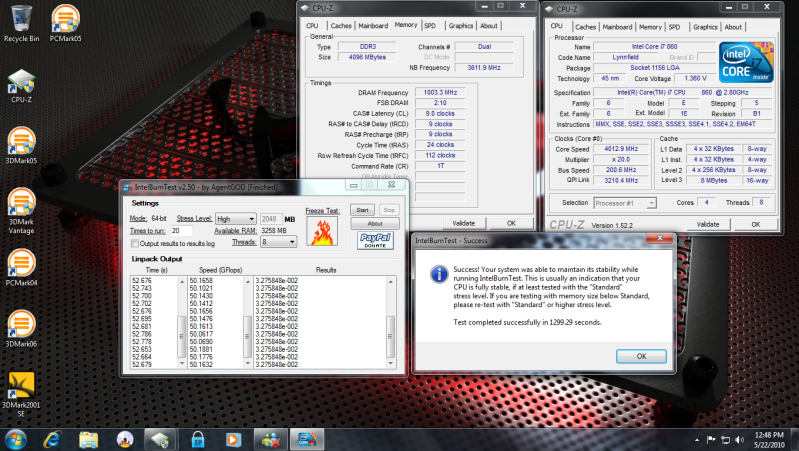Click the DRAM Frequency value 1003.3 MHz
The image size is (799, 451).
[440, 92]
